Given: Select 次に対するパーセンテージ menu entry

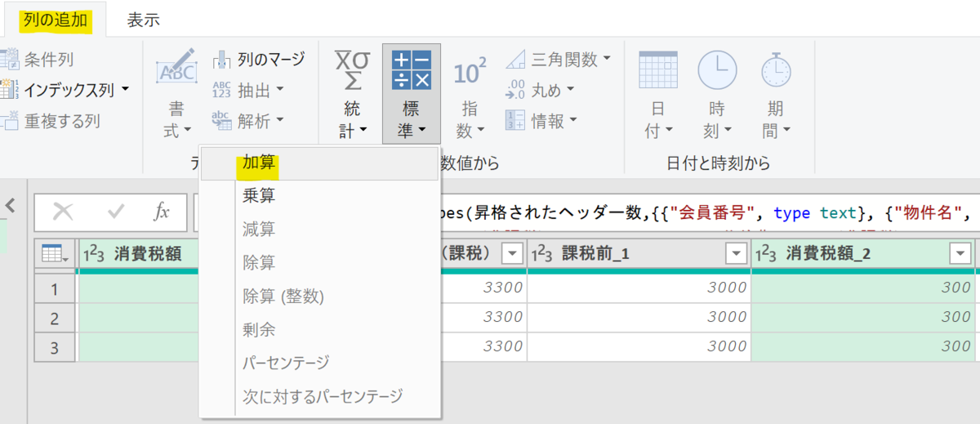Looking at the screenshot, I should (319, 396).
